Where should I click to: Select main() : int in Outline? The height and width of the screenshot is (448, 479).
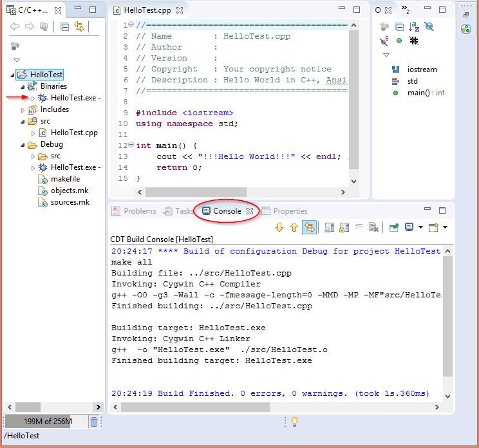tap(426, 93)
